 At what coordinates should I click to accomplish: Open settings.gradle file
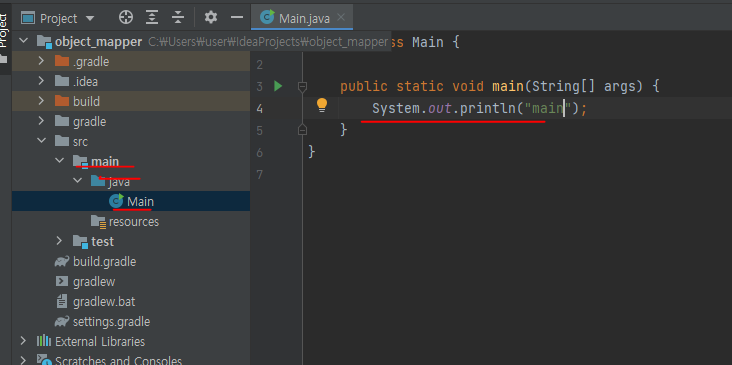(x=112, y=322)
